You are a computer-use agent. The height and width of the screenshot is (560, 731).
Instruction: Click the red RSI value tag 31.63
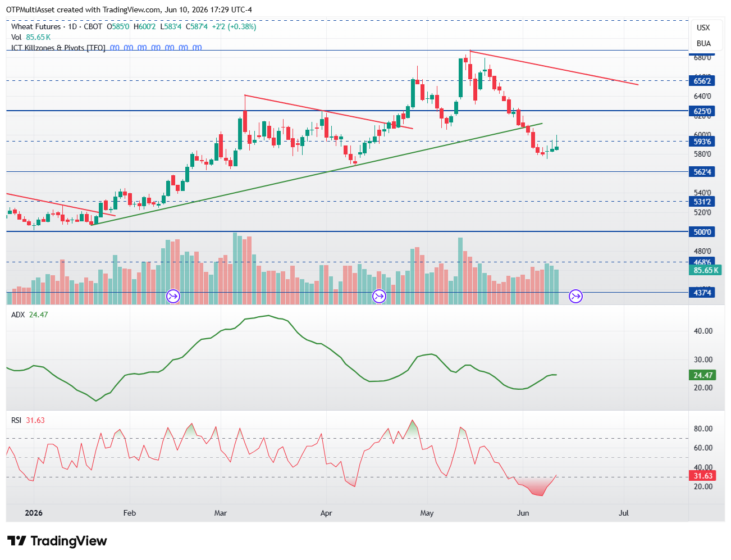pyautogui.click(x=702, y=476)
